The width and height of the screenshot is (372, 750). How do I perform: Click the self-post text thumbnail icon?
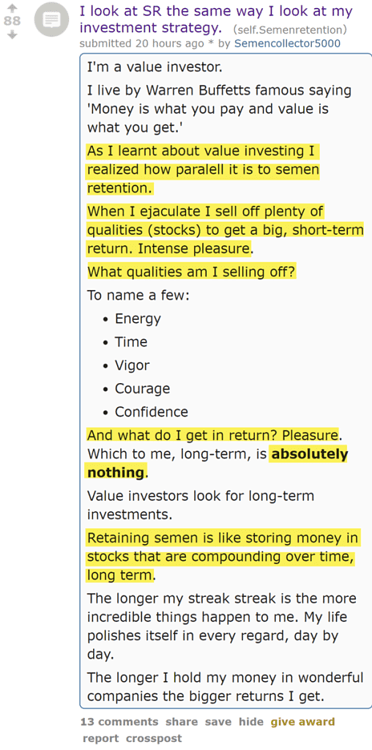click(x=52, y=20)
